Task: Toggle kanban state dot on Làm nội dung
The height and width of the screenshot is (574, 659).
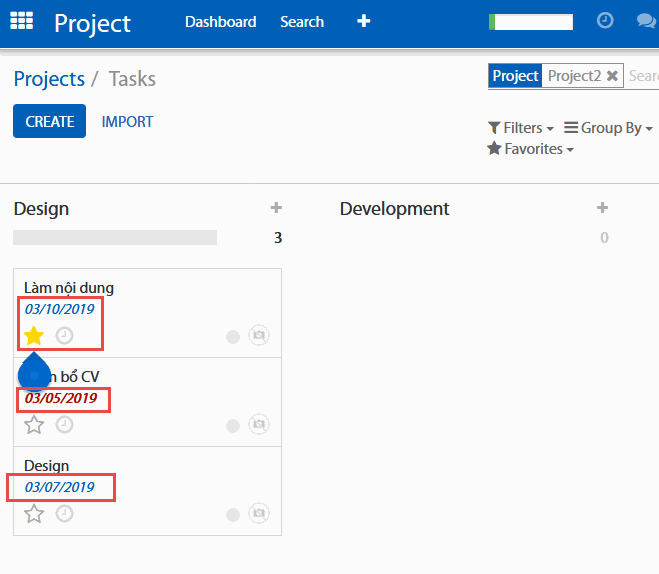Action: point(233,337)
